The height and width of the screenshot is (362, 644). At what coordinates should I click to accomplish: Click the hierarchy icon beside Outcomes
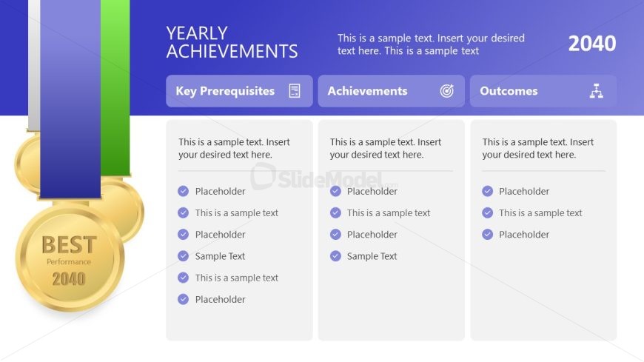596,91
